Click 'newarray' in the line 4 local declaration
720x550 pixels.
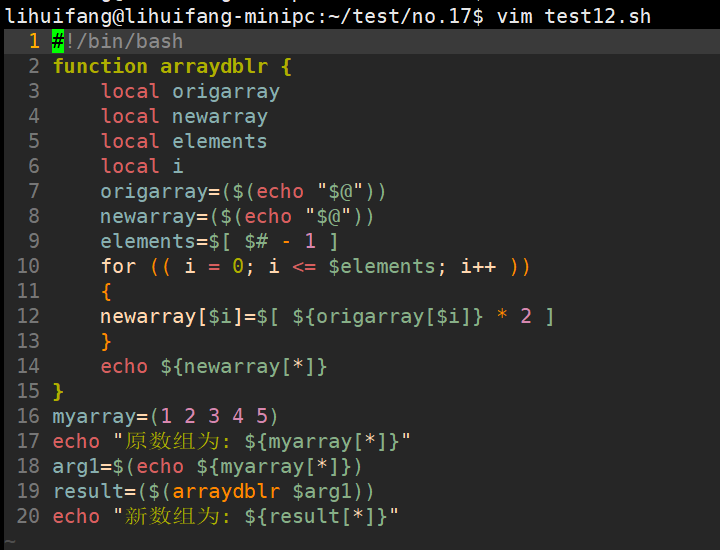click(219, 116)
